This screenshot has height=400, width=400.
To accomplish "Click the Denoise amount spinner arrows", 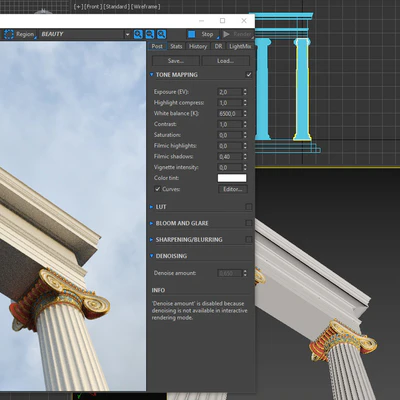I will [245, 273].
